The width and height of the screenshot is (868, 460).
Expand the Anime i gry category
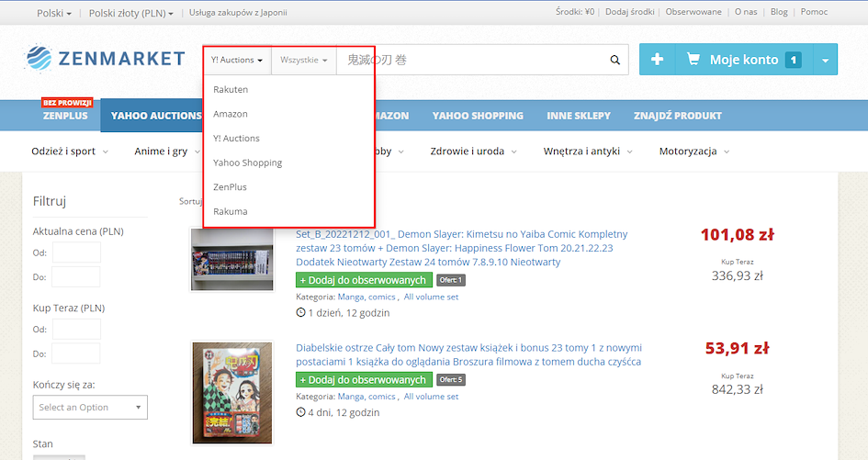point(167,151)
